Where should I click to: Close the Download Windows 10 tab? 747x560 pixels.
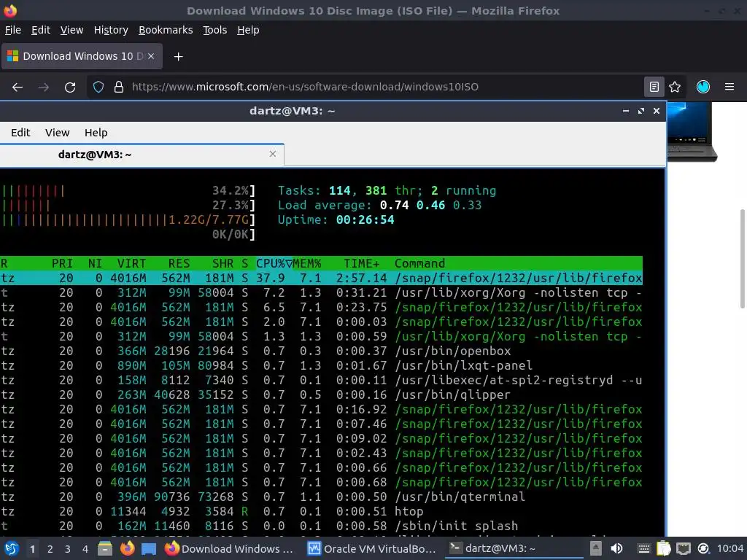(151, 56)
